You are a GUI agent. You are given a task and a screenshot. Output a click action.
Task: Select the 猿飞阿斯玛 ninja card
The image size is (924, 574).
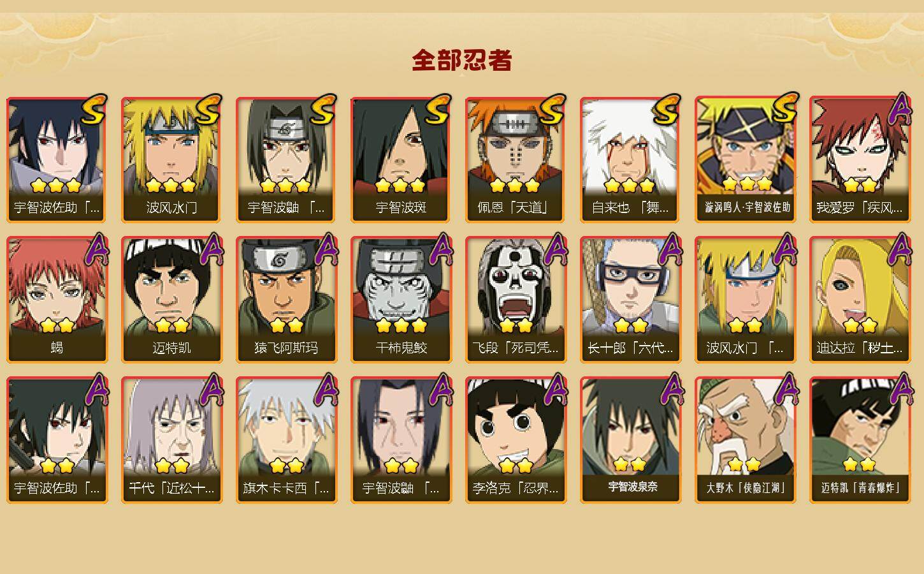[286, 300]
